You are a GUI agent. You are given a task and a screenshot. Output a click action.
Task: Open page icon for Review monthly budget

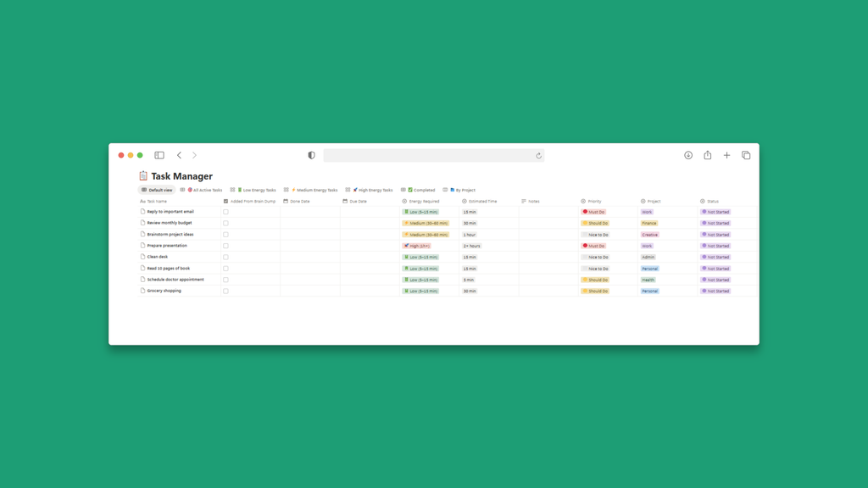(x=142, y=223)
